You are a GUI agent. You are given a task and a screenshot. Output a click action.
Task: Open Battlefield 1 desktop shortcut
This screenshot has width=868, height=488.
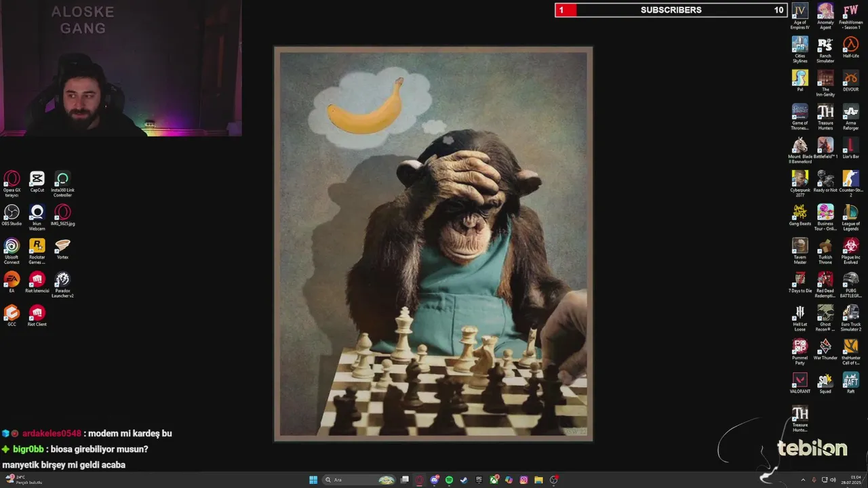point(825,148)
